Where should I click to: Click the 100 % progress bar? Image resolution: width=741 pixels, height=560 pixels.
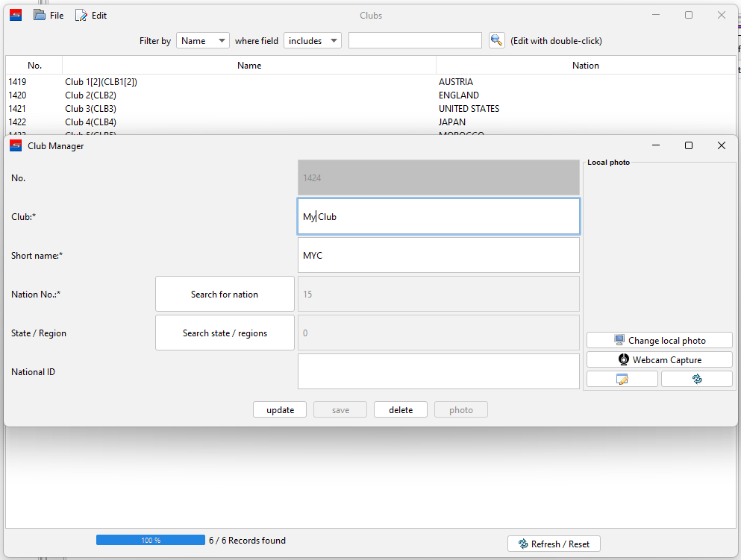click(x=150, y=540)
